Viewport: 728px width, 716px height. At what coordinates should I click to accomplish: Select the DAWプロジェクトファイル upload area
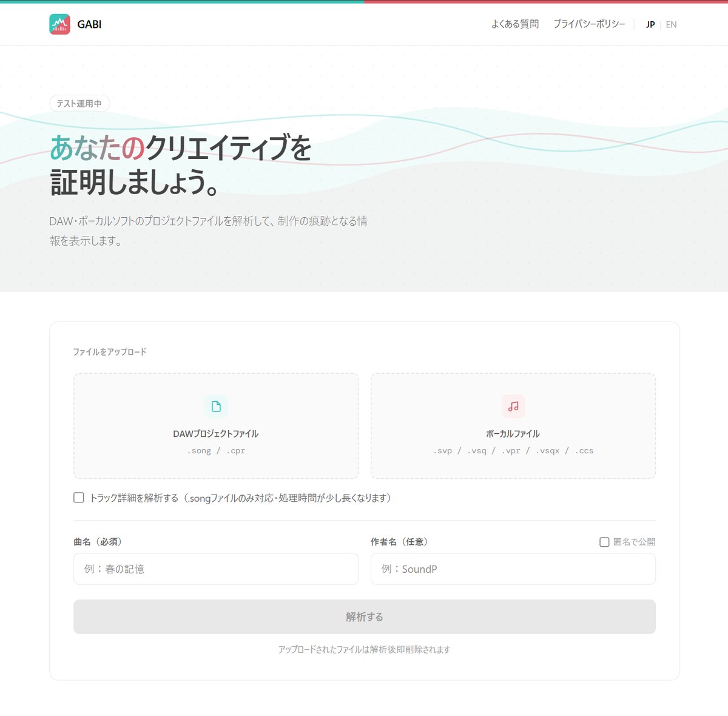[216, 426]
